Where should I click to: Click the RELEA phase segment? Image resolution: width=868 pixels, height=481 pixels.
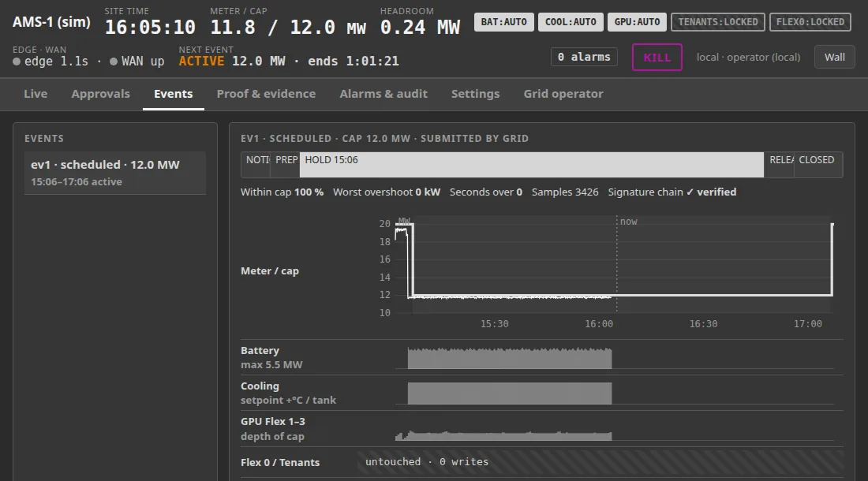pyautogui.click(x=779, y=165)
